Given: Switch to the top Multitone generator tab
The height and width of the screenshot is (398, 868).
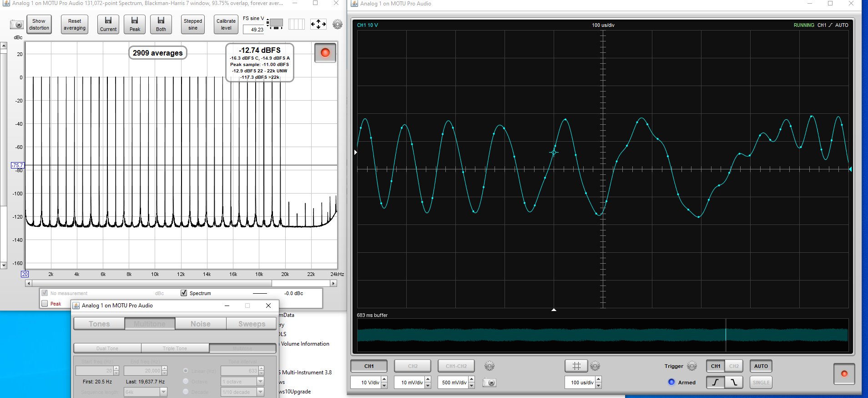Looking at the screenshot, I should pyautogui.click(x=150, y=324).
